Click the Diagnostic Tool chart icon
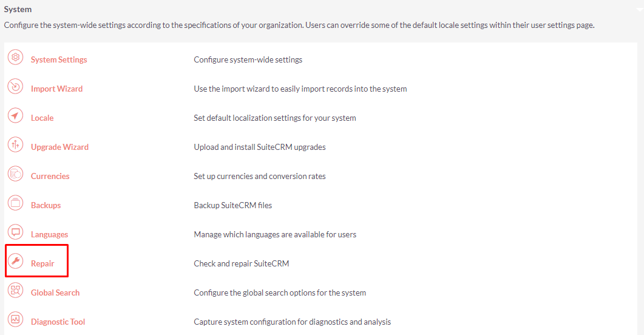Image resolution: width=644 pixels, height=335 pixels. [16, 319]
